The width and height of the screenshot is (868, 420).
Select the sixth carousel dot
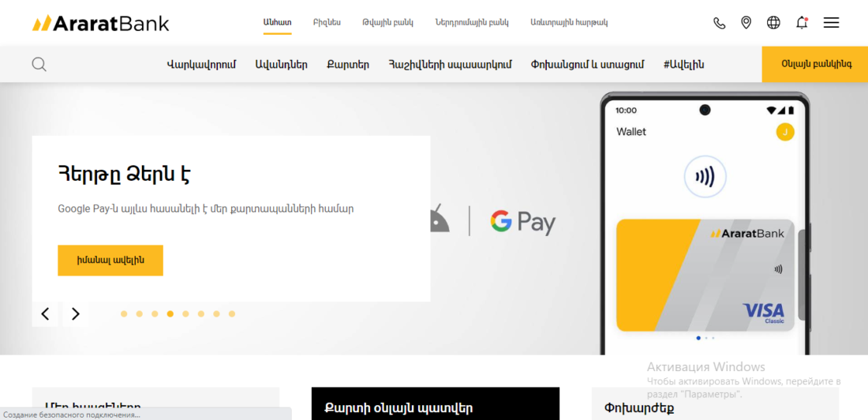point(201,314)
